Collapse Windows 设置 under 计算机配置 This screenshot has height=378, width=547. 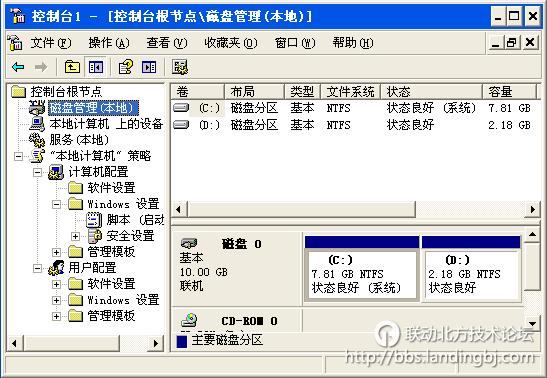[x=56, y=204]
